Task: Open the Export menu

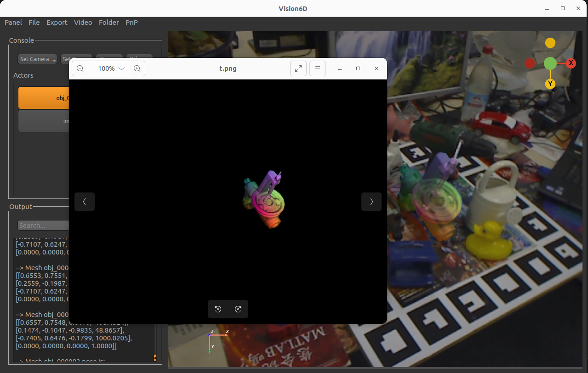Action: 57,22
